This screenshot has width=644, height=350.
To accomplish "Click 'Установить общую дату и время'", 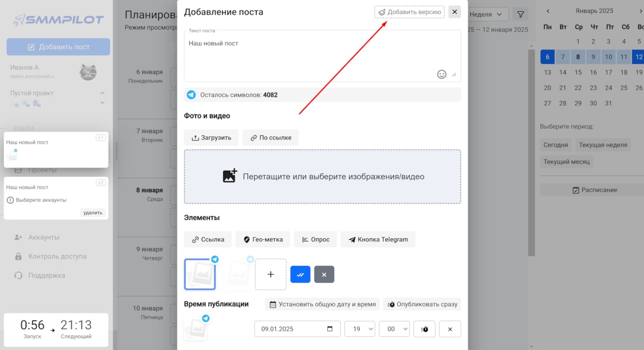I will 322,304.
